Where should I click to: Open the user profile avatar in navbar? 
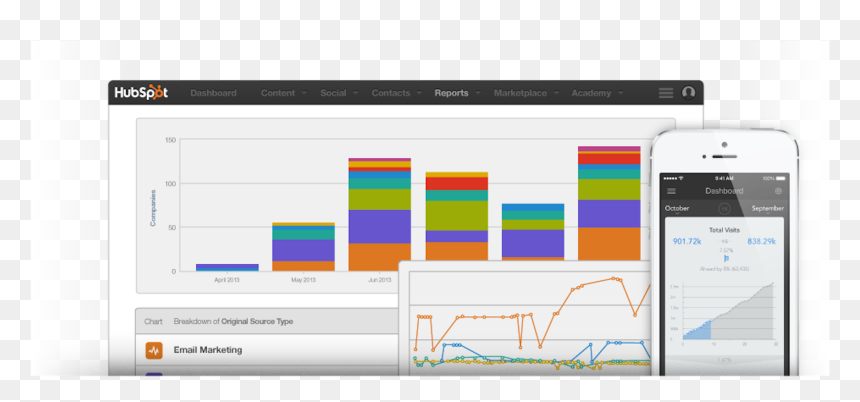click(688, 93)
